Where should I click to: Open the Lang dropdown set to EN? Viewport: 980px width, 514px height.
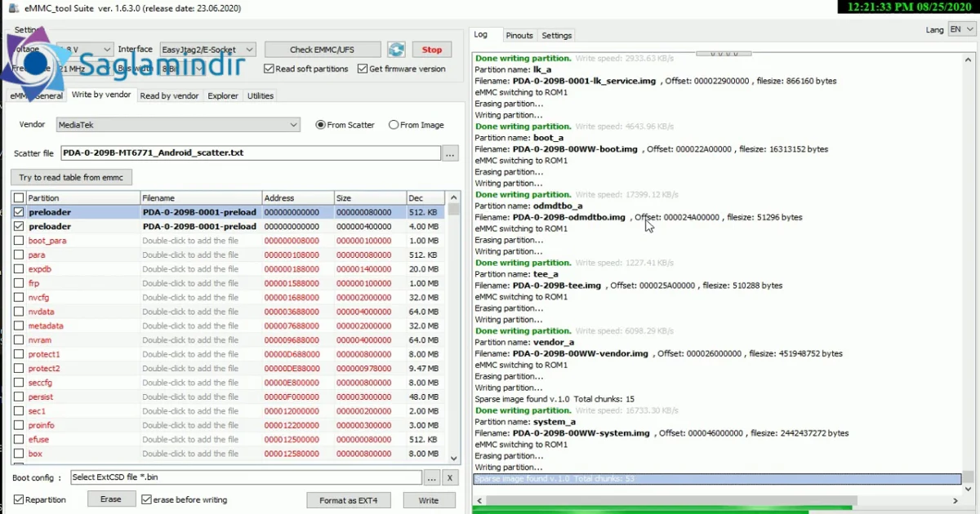[960, 29]
